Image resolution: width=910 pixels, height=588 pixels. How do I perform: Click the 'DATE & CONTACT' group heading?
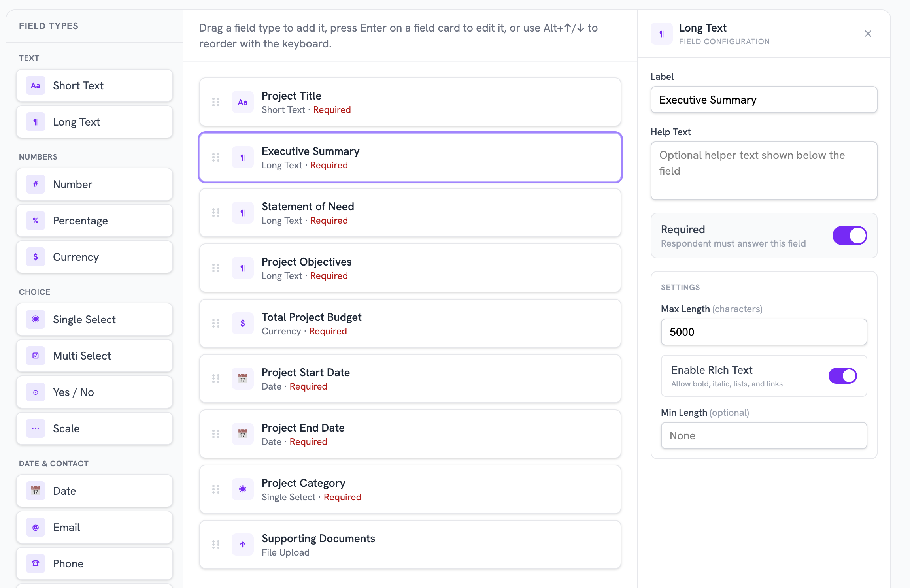[54, 464]
